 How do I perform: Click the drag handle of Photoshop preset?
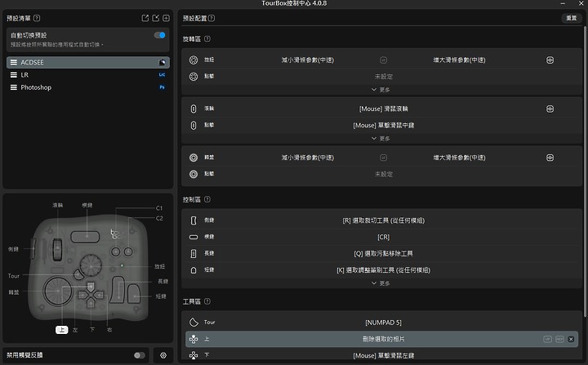(14, 87)
